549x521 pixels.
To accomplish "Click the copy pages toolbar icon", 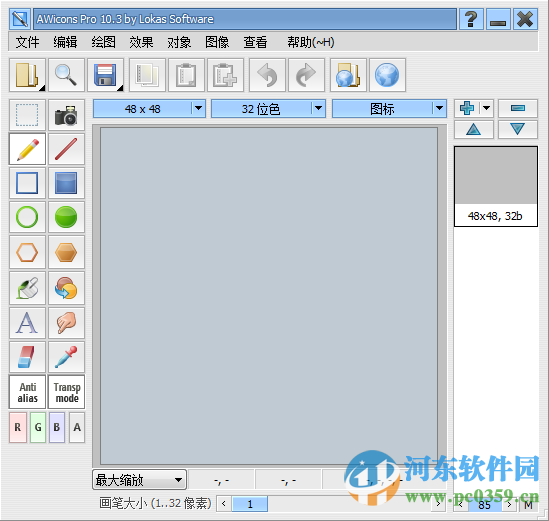I will pyautogui.click(x=147, y=75).
